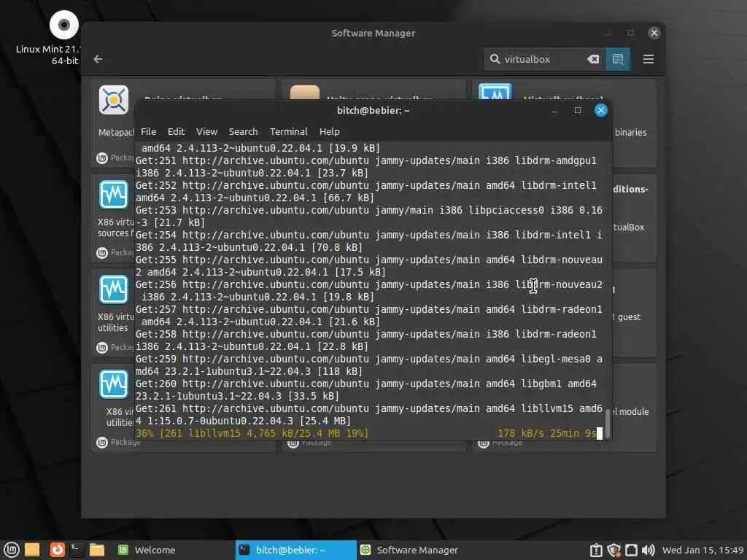Open the Update Manager shield tray icon
Image resolution: width=747 pixels, height=560 pixels.
click(614, 550)
